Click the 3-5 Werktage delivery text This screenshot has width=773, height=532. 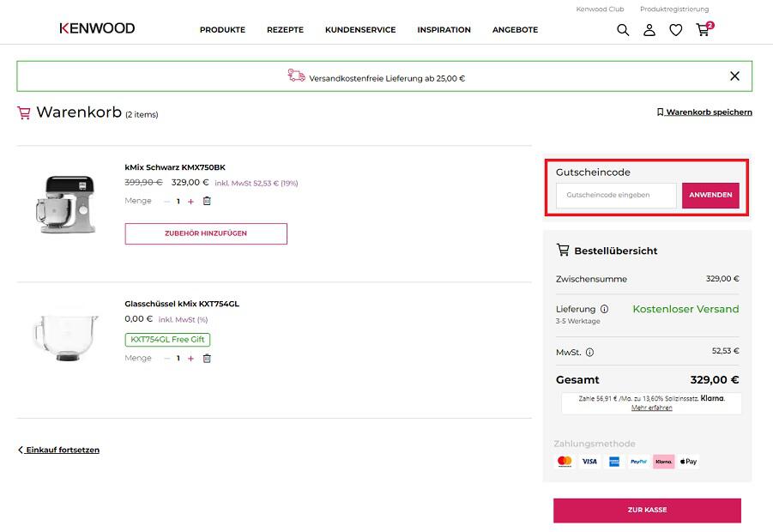coord(577,321)
